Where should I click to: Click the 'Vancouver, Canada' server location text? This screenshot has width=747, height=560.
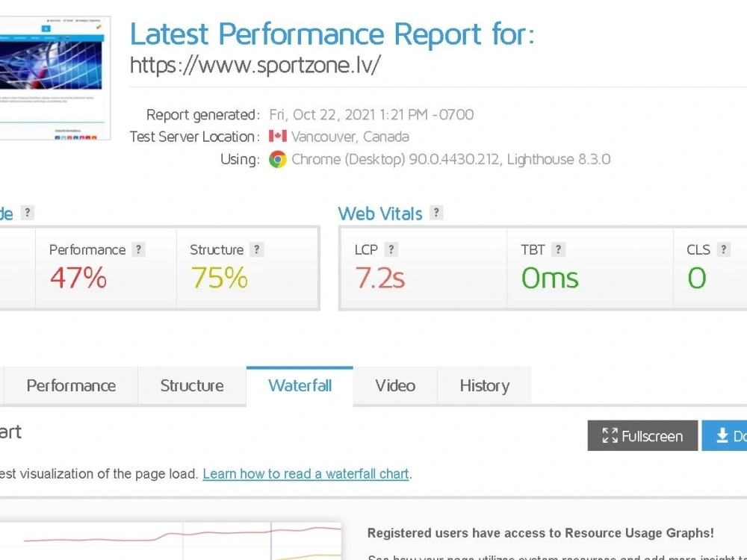pos(350,137)
